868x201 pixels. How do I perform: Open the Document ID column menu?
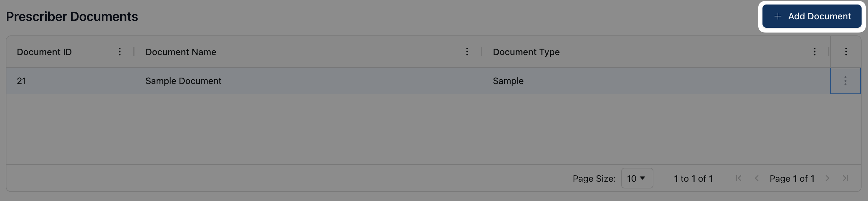pyautogui.click(x=120, y=52)
